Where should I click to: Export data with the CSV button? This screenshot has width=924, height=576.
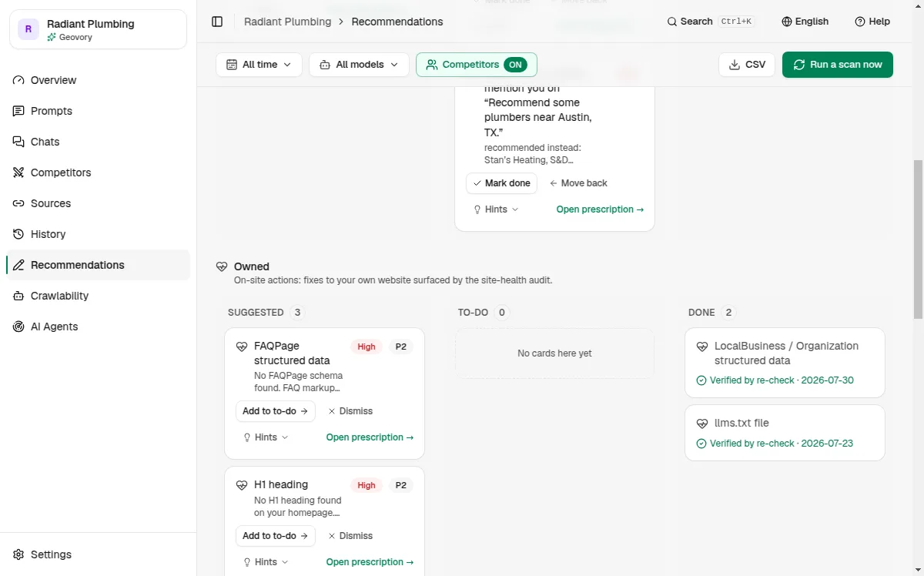[746, 65]
